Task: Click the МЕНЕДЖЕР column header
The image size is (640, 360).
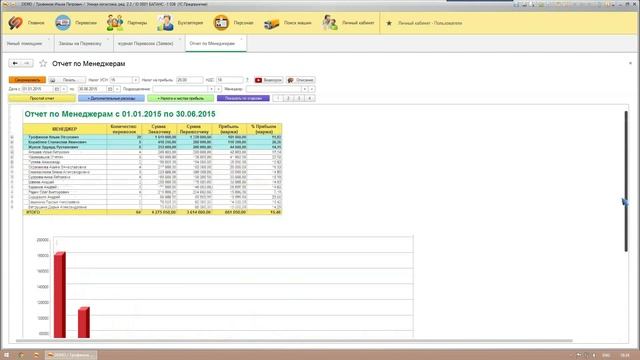Action: pyautogui.click(x=65, y=129)
